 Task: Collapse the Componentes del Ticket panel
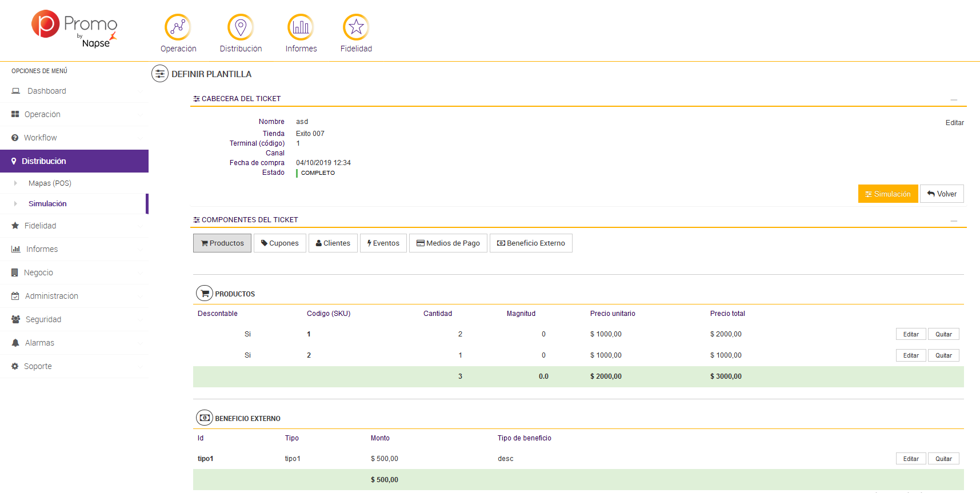(x=954, y=221)
